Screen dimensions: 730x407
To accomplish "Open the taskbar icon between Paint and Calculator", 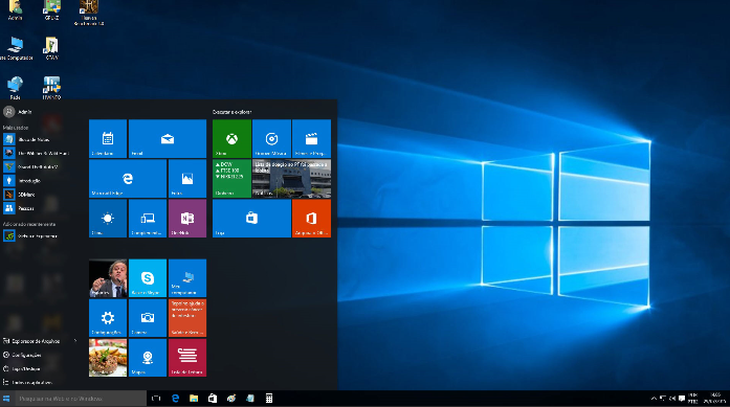I will pyautogui.click(x=250, y=399).
